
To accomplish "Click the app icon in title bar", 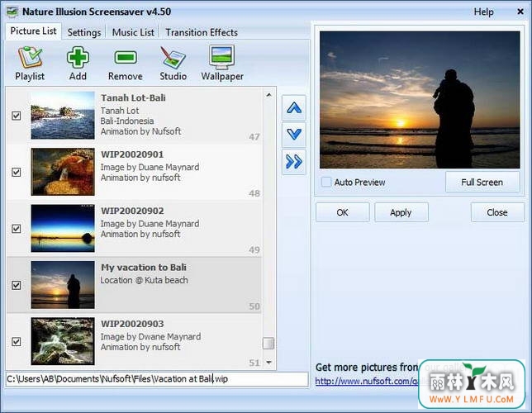I will pos(12,12).
